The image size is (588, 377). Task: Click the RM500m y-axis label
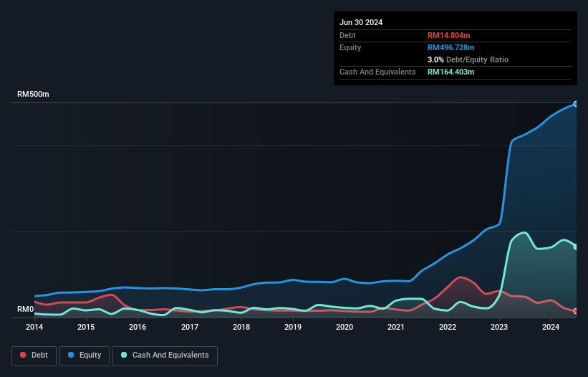tap(33, 94)
